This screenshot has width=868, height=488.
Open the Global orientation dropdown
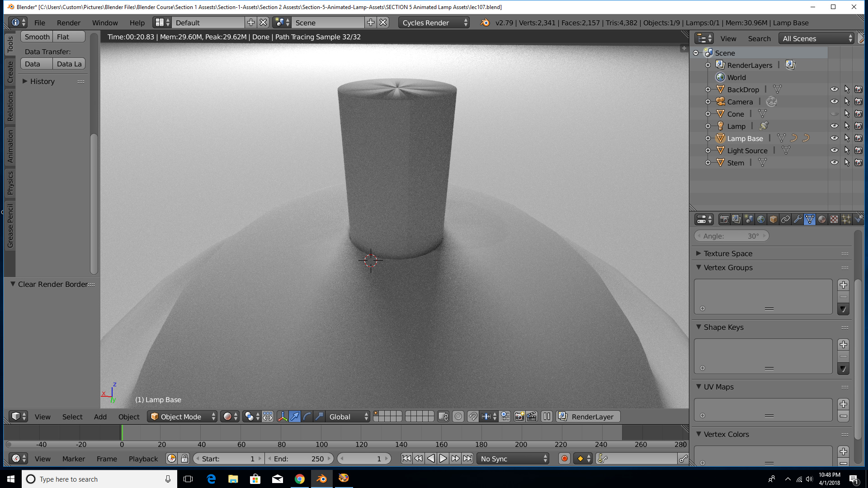(347, 417)
